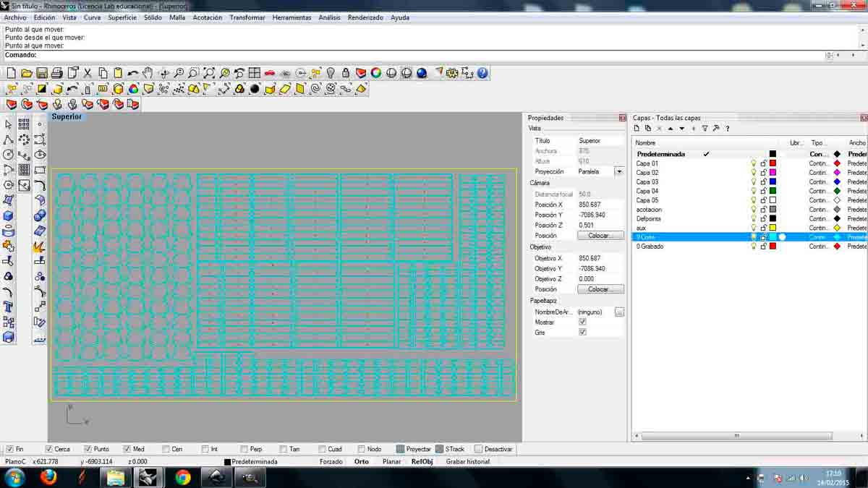Image resolution: width=868 pixels, height=488 pixels.
Task: Toggle the Fin object snap checkbox
Action: tap(10, 449)
